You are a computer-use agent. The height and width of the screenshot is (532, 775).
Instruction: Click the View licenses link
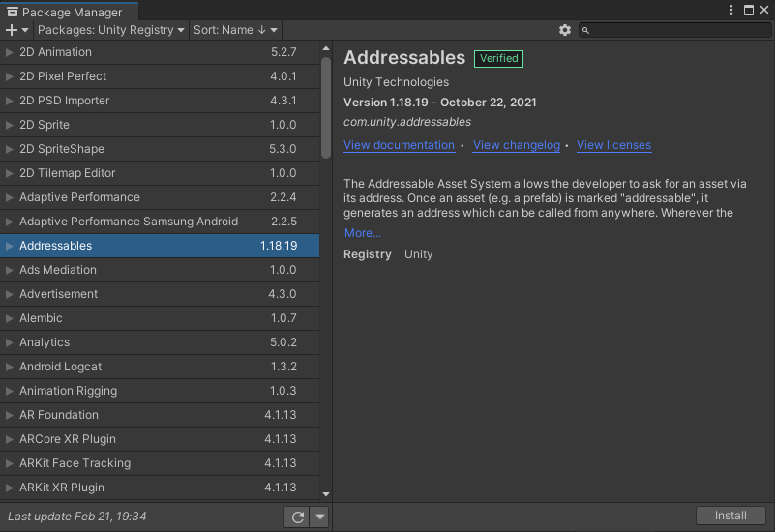coord(613,145)
